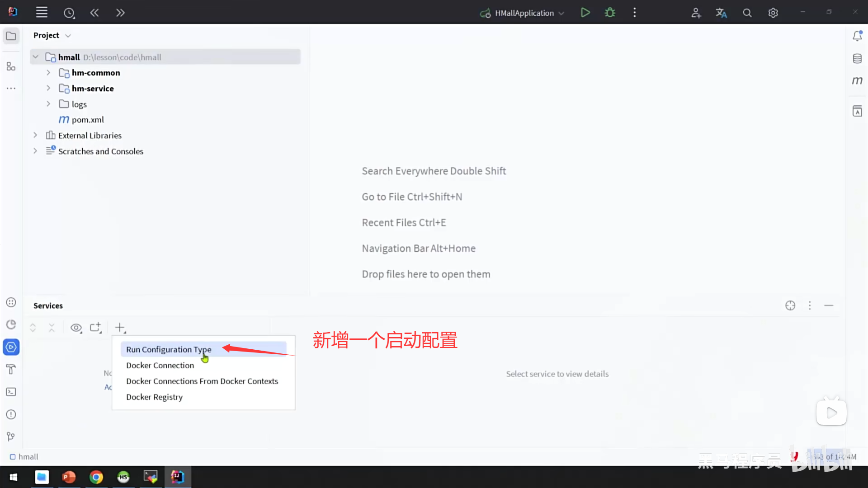Collapse the hmall root node in the Project tree
Image resolution: width=868 pixels, height=488 pixels.
click(x=35, y=56)
